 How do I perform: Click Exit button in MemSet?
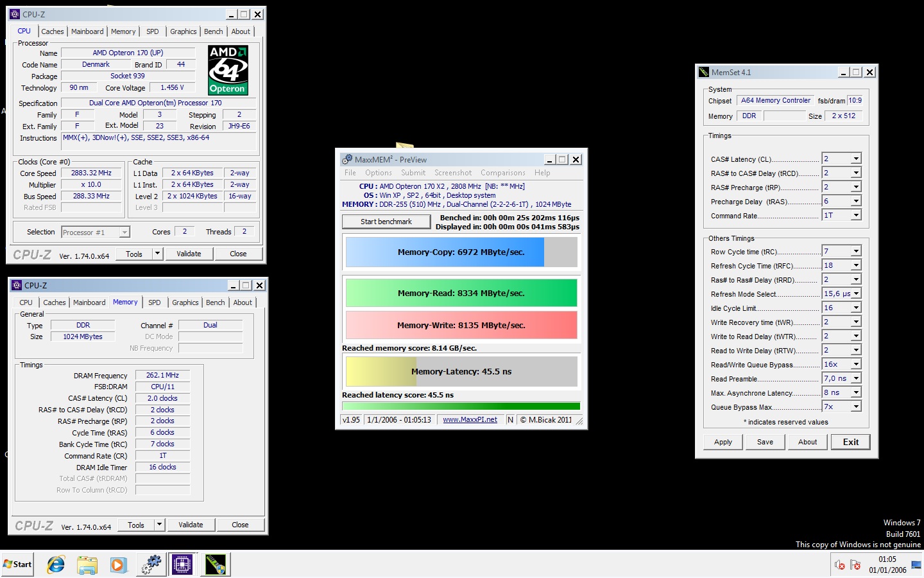pyautogui.click(x=851, y=442)
